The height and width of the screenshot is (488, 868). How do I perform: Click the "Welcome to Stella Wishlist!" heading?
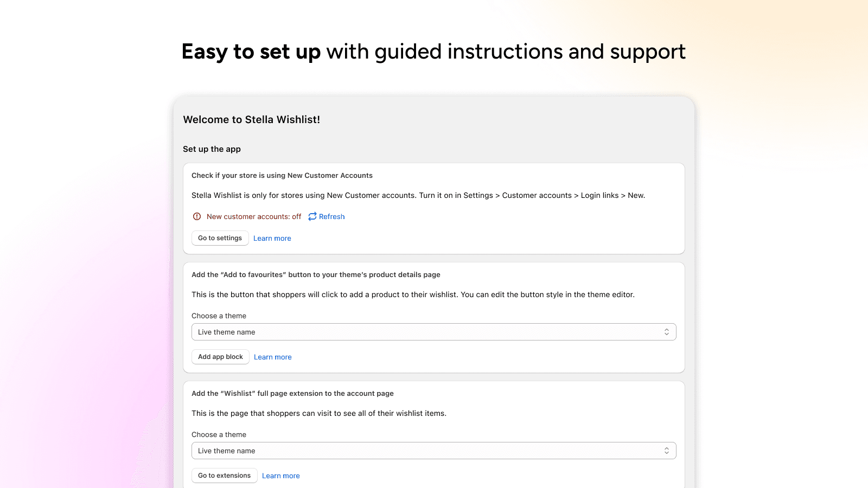[251, 120]
